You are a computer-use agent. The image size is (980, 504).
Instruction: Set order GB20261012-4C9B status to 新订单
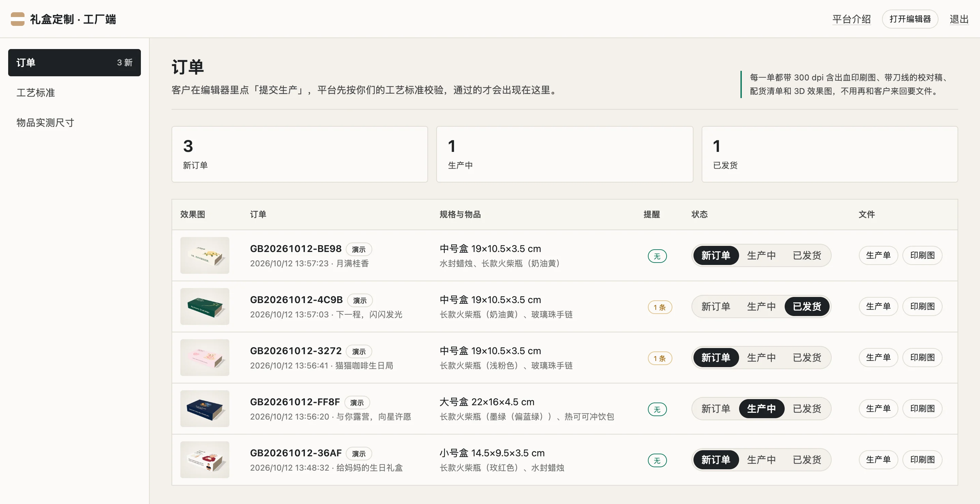716,306
